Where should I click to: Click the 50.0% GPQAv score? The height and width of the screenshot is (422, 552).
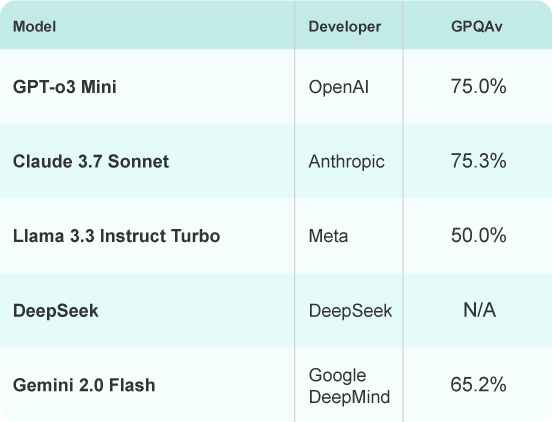click(x=478, y=235)
